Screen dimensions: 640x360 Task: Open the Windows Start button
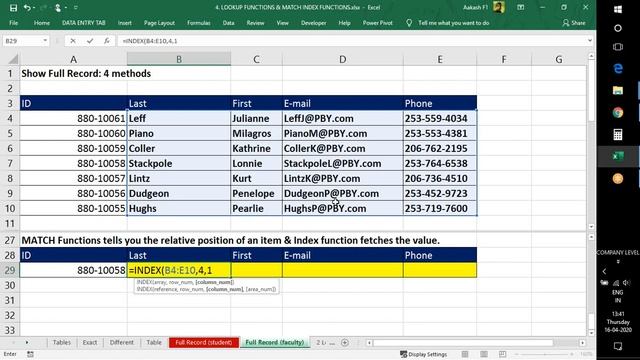tap(618, 9)
